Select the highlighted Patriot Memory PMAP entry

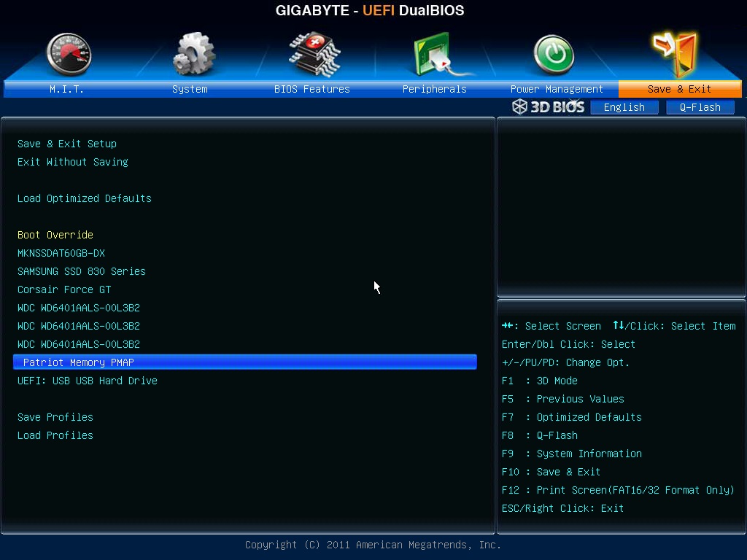245,362
